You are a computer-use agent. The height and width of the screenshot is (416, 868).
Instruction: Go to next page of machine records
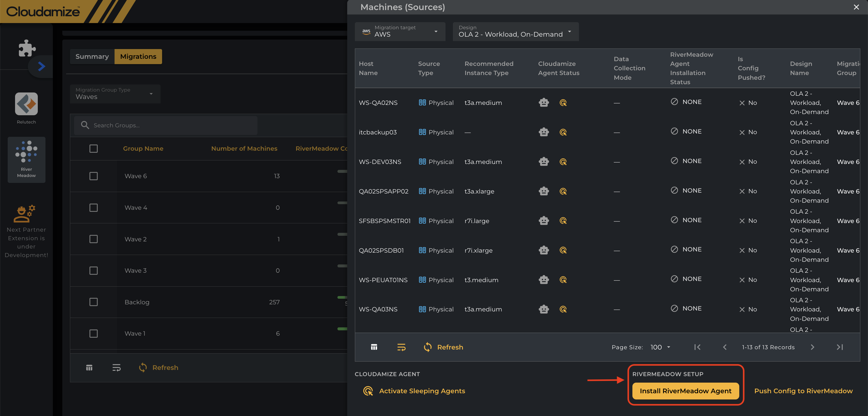812,347
